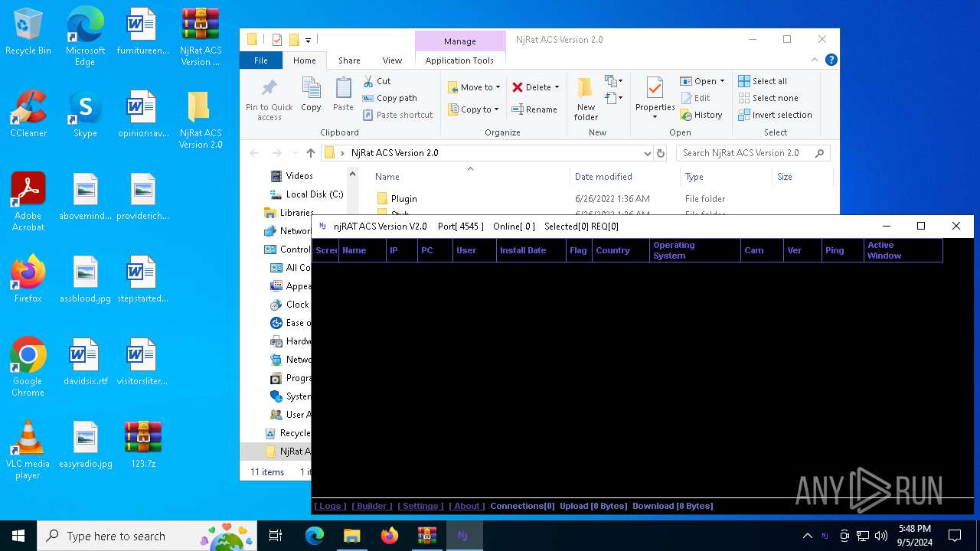Screen dimensions: 980x551
Task: Open the CCleaner desktop shortcut
Action: coord(28,115)
